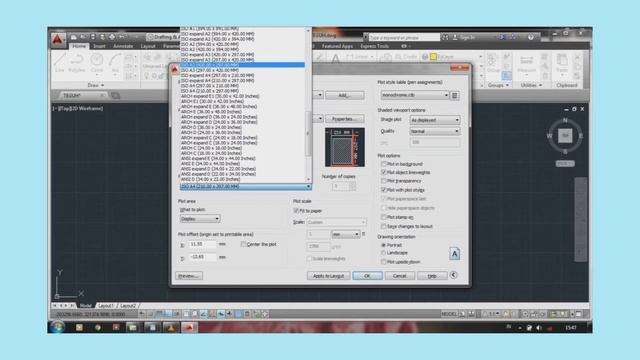This screenshot has width=640, height=360.
Task: Choose Landscape drawing orientation
Action: (383, 253)
